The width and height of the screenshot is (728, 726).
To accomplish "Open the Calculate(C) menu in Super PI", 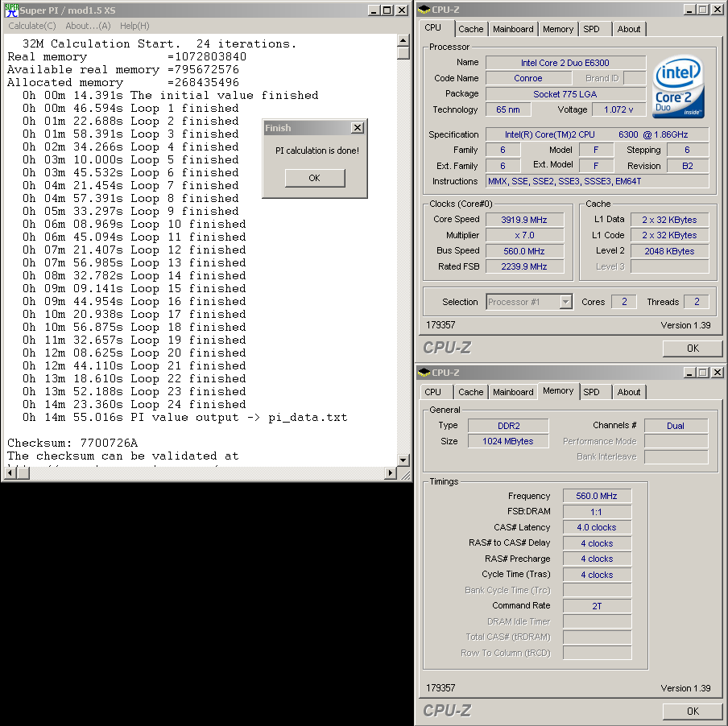I will [x=32, y=26].
